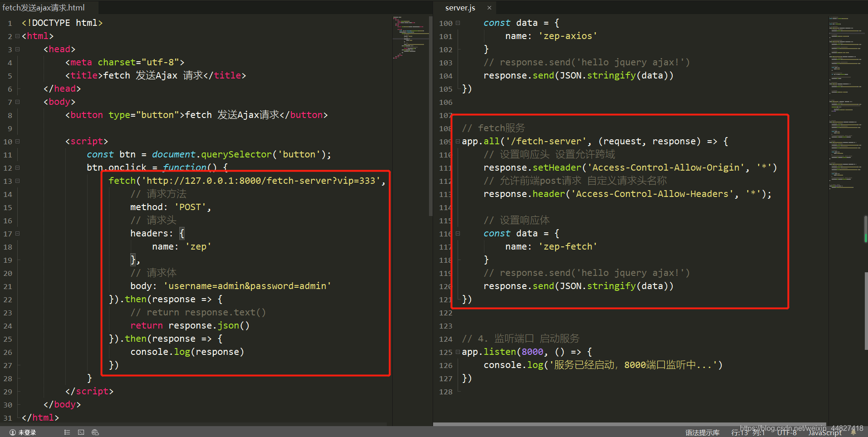The width and height of the screenshot is (868, 437).
Task: Click line number 128 in server.js
Action: click(x=446, y=392)
